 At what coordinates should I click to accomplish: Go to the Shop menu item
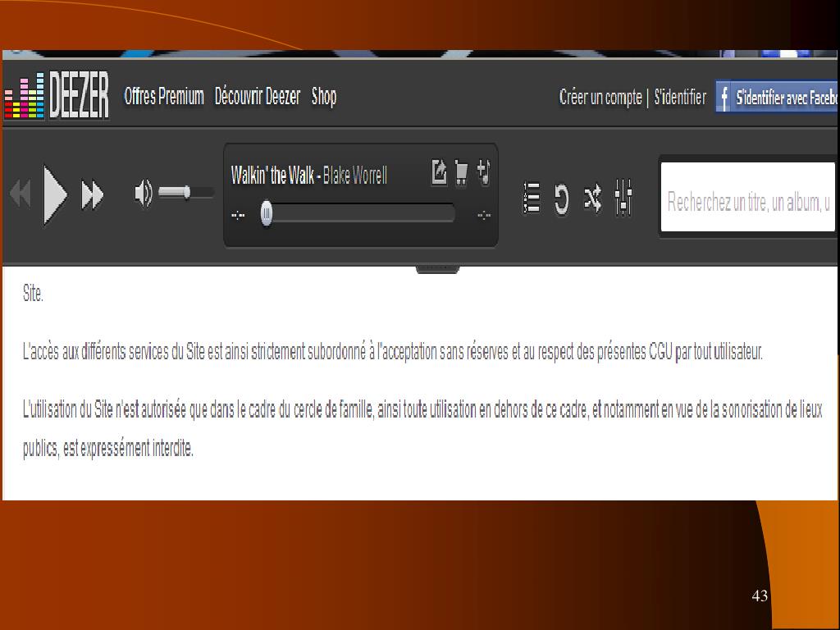pyautogui.click(x=324, y=97)
